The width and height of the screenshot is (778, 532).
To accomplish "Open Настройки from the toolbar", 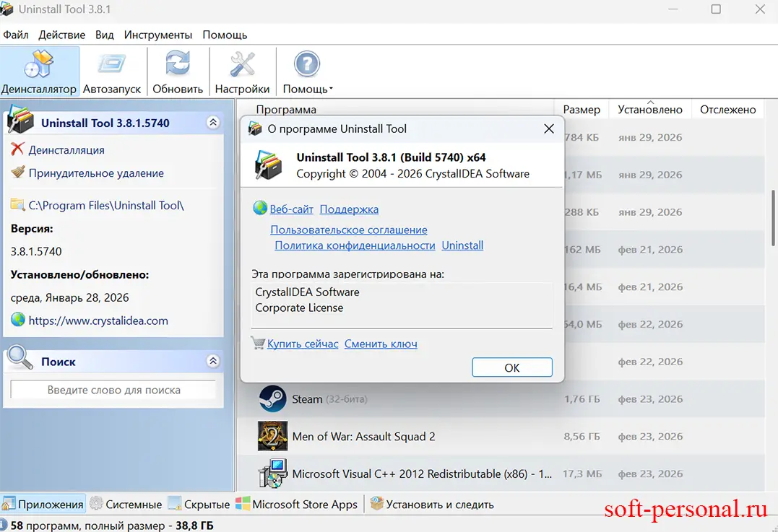I will (242, 71).
